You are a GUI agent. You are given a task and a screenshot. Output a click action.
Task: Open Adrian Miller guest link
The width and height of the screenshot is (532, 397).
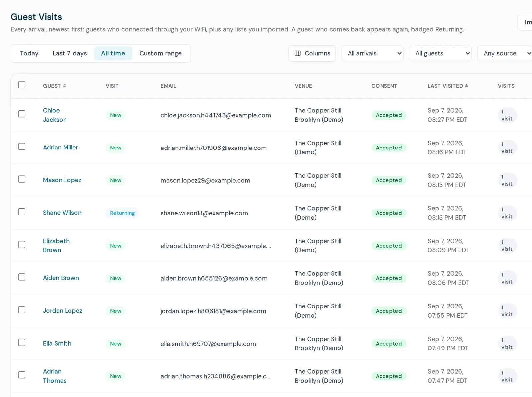coord(61,148)
